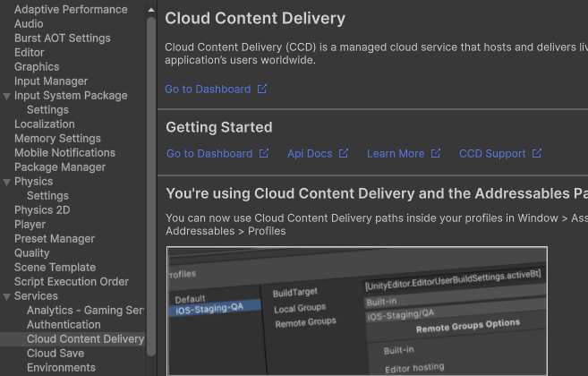588x376 pixels.
Task: Click the Cloud Content Delivery page title
Action: click(255, 19)
